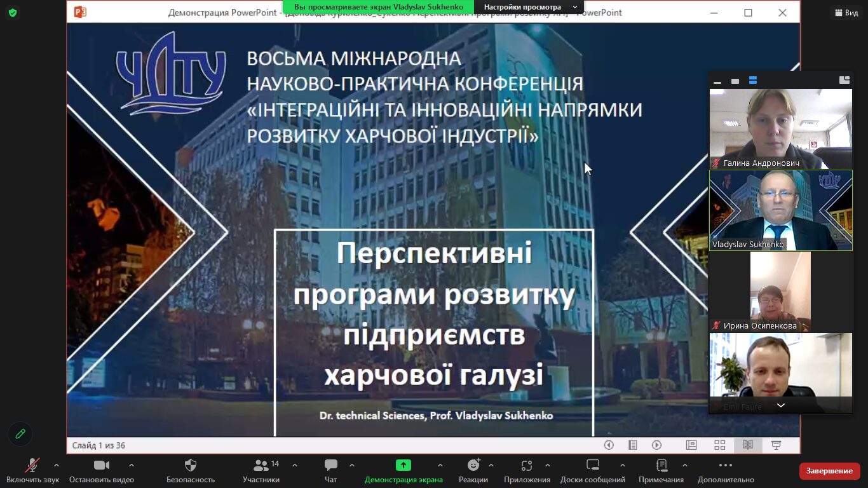Image resolution: width=868 pixels, height=488 pixels.
Task: Click the Слайд 1 из 36 status text
Action: [98, 445]
